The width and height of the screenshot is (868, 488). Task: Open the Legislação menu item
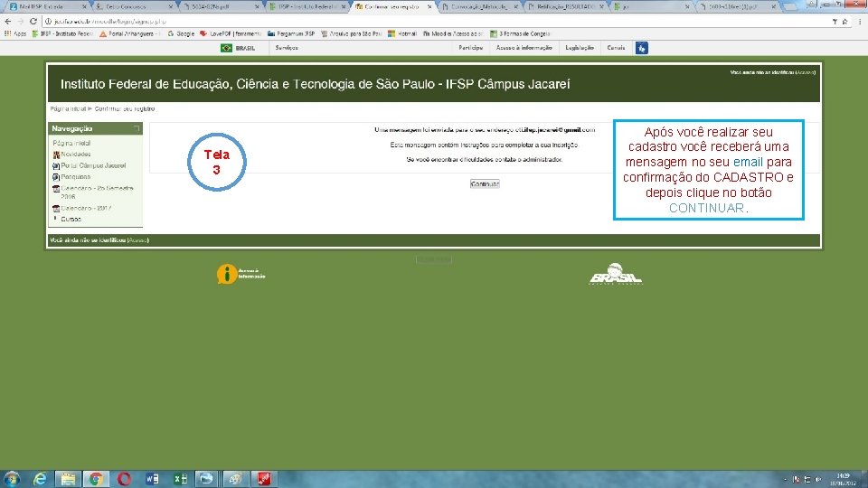coord(580,48)
